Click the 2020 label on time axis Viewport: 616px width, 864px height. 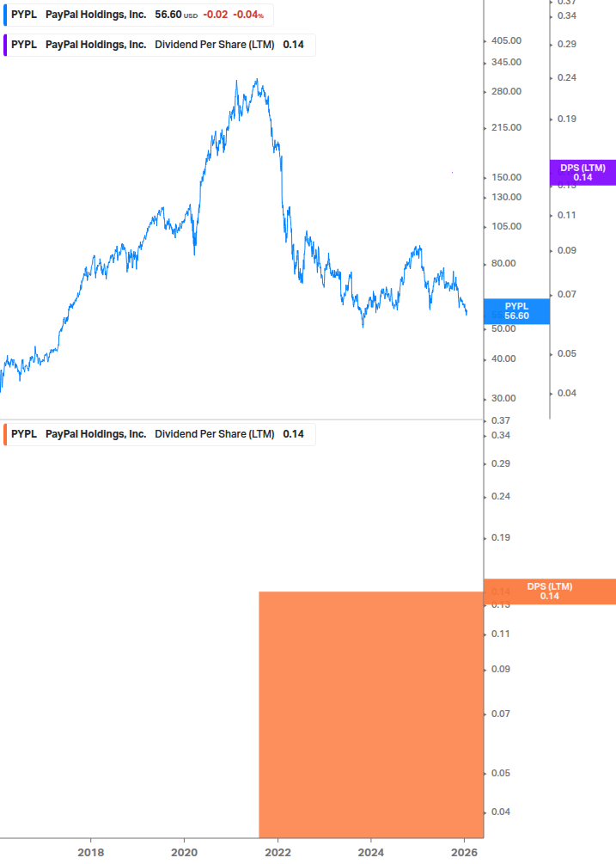tap(184, 853)
